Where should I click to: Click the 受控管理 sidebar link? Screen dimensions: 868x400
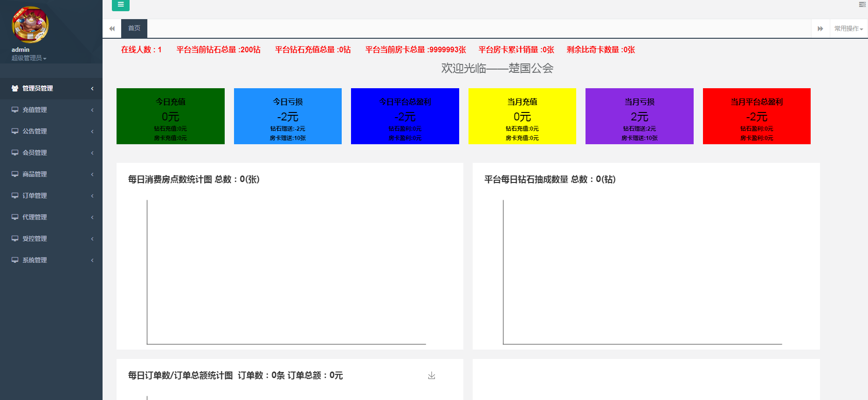click(x=35, y=239)
